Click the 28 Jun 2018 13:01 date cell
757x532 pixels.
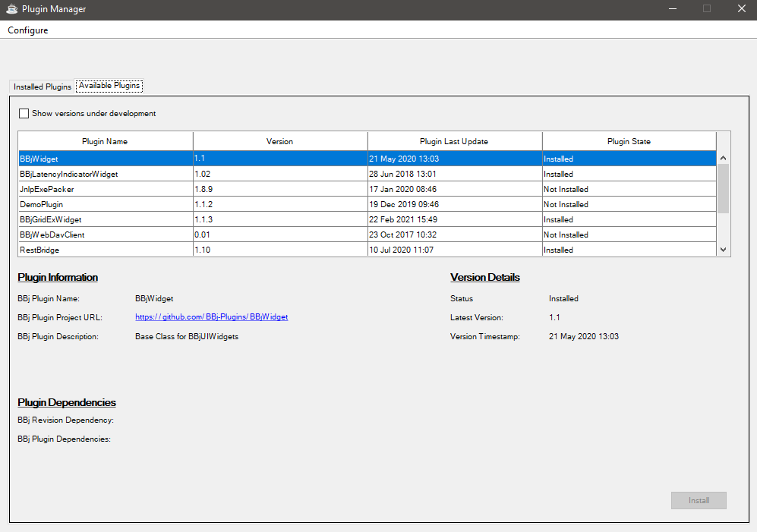[x=454, y=174]
